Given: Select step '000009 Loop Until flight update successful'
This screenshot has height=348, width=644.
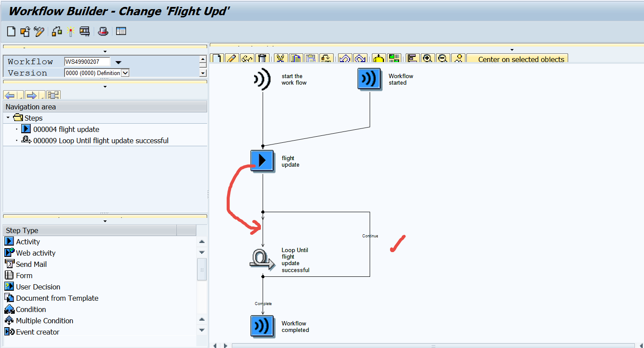Looking at the screenshot, I should [x=101, y=141].
